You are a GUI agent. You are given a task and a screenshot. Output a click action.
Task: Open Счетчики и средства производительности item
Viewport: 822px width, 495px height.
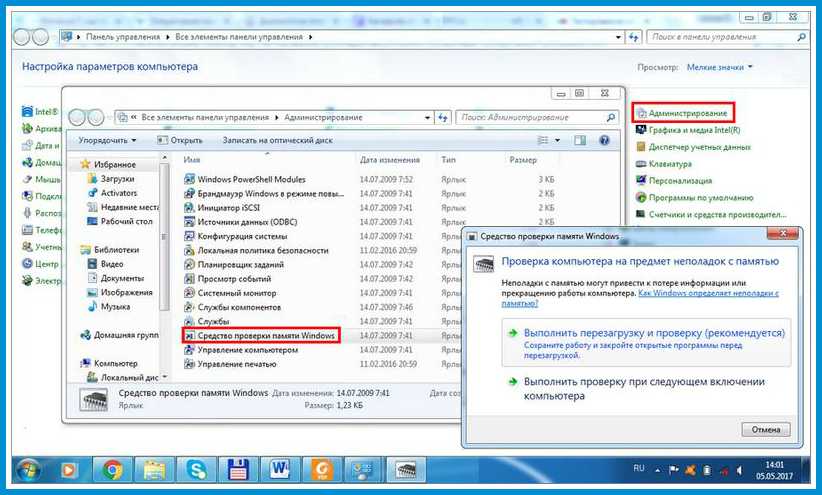[711, 214]
